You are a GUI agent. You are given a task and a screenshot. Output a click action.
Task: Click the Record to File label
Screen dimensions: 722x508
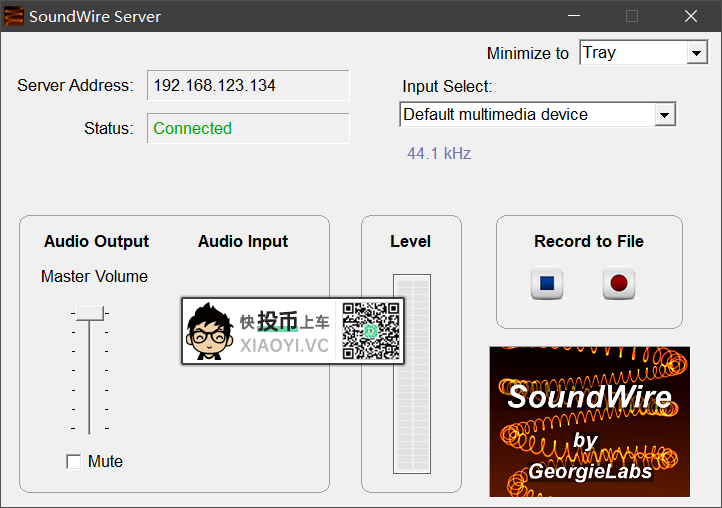coord(589,241)
